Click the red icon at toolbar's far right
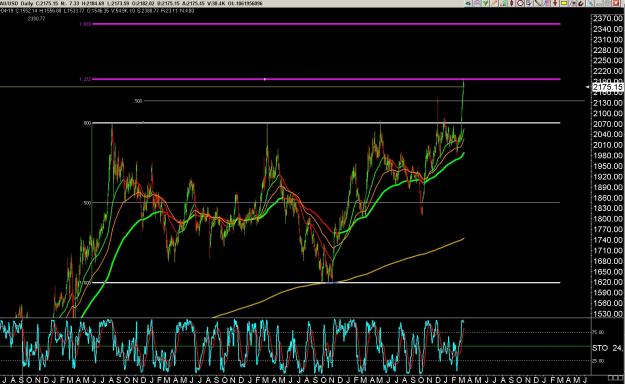The image size is (625, 384). click(616, 3)
